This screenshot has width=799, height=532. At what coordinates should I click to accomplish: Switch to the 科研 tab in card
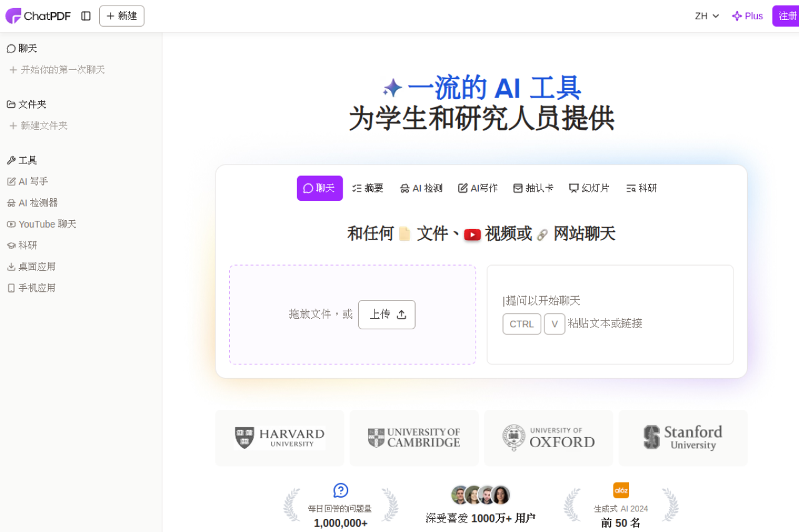642,188
